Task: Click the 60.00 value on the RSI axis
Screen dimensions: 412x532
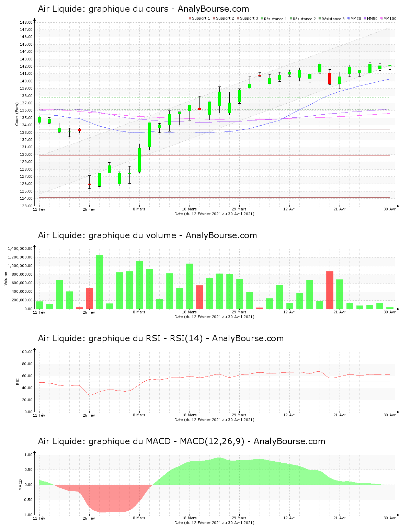Action: pyautogui.click(x=27, y=376)
